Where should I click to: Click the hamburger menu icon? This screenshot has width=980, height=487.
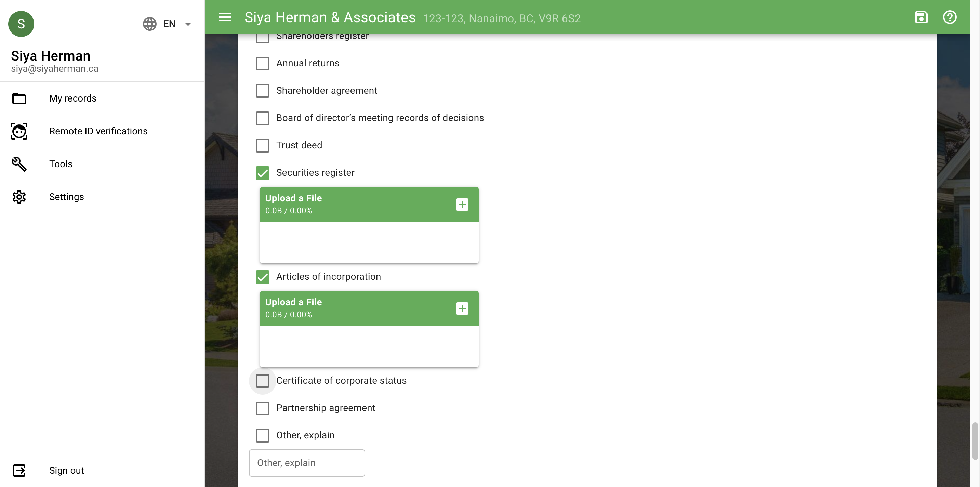(225, 17)
